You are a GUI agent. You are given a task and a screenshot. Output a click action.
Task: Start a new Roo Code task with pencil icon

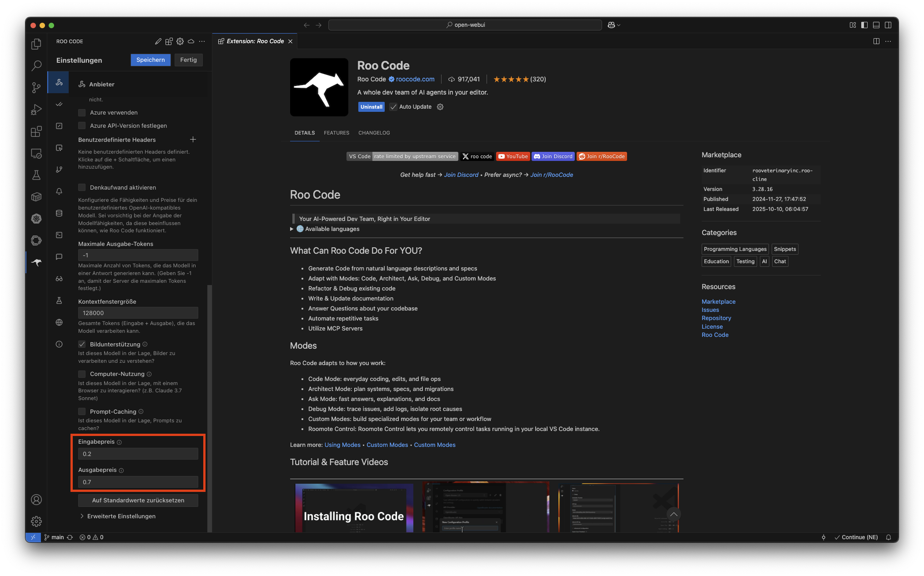pos(158,41)
